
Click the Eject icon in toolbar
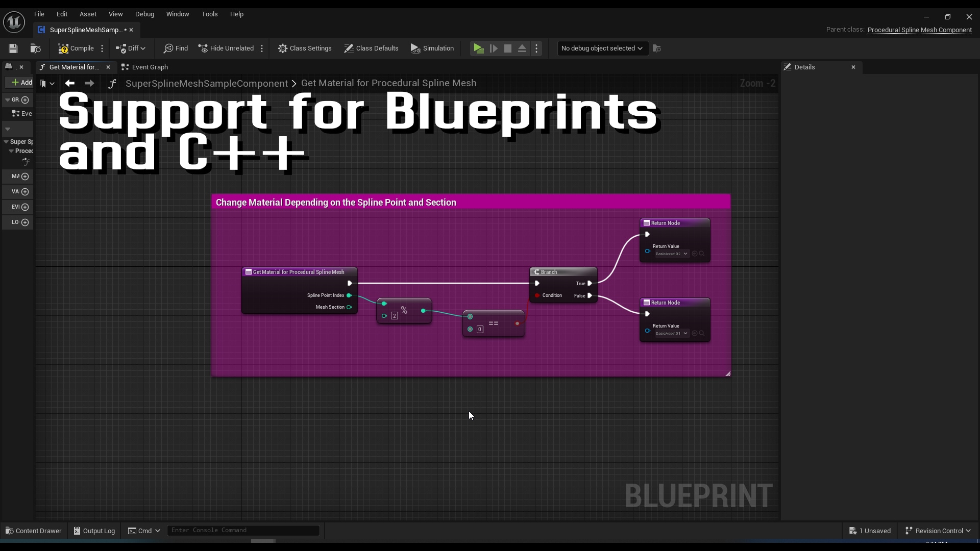tap(522, 48)
